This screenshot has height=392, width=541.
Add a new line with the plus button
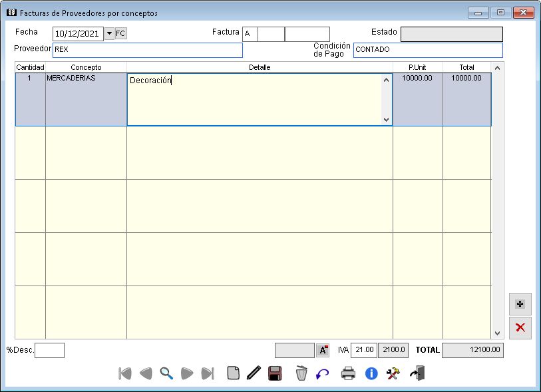click(520, 304)
